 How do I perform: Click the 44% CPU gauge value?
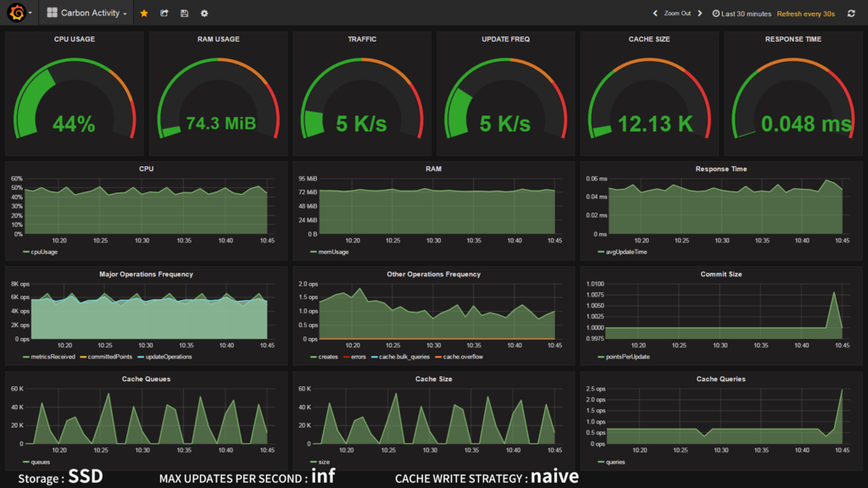coord(74,124)
